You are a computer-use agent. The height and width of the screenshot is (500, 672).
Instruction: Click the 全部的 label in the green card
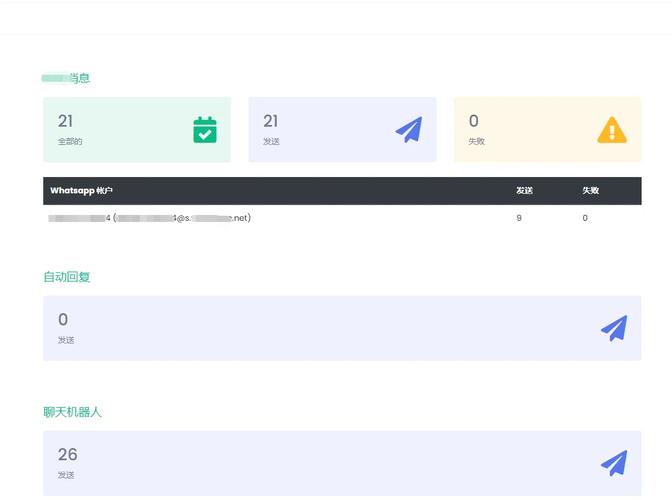[70, 142]
